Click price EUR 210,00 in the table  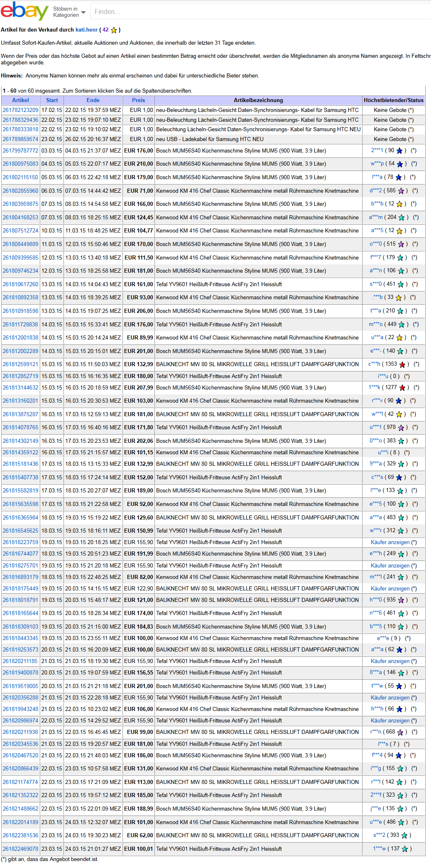(x=138, y=164)
